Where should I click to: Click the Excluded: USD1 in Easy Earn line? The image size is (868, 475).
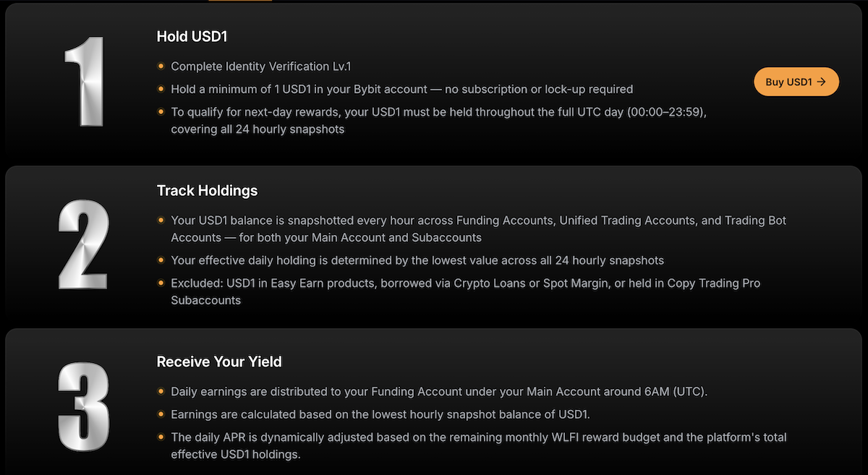point(466,291)
